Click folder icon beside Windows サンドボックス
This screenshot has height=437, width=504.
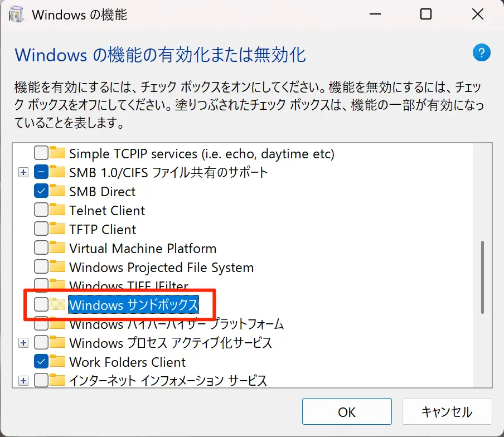57,304
